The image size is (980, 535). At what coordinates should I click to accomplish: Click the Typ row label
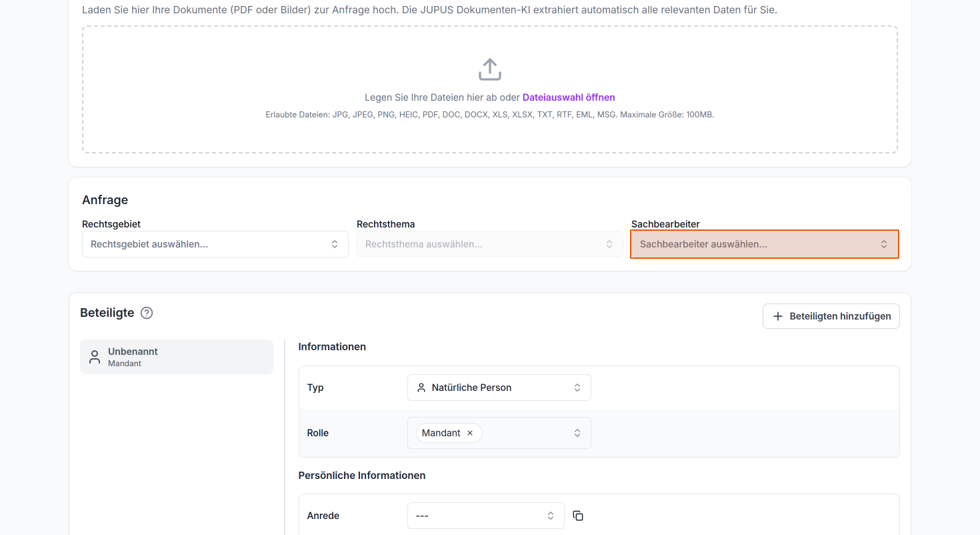(315, 388)
